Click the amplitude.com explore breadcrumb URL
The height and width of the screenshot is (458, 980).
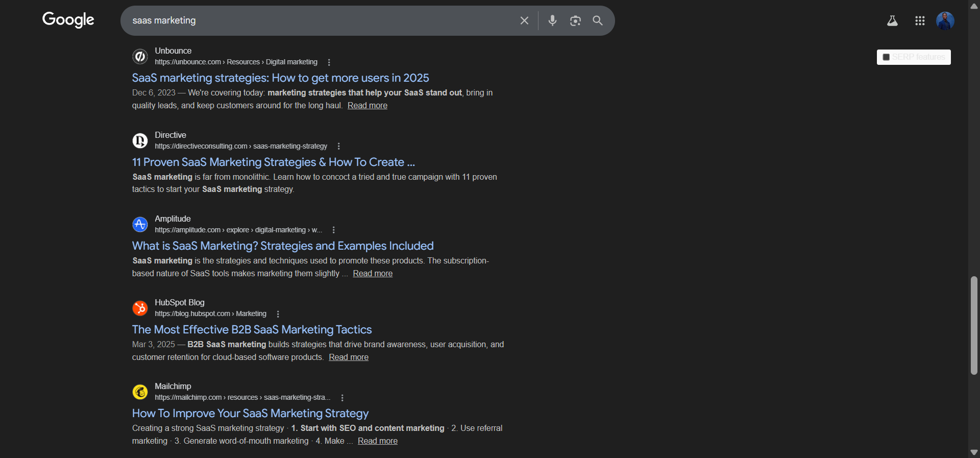tap(238, 230)
